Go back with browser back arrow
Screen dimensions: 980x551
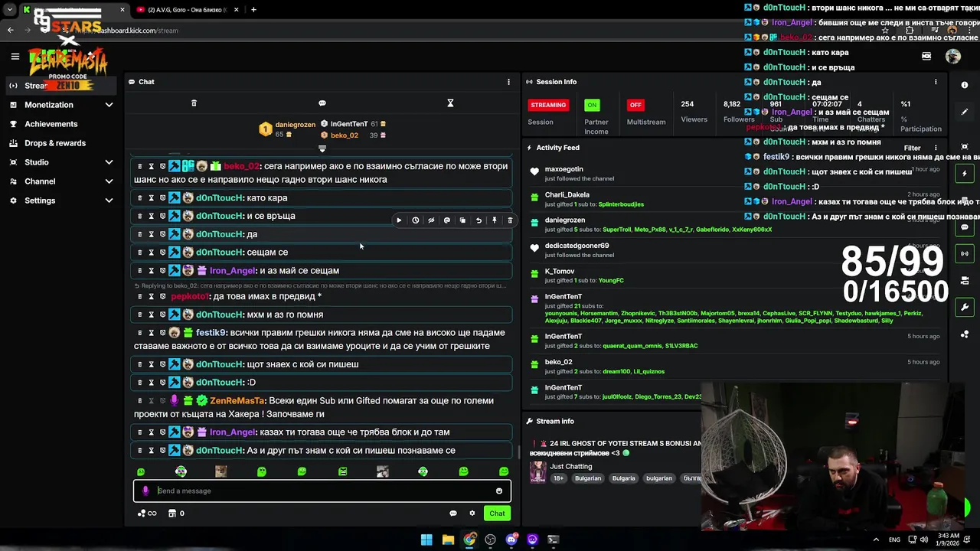(x=10, y=31)
